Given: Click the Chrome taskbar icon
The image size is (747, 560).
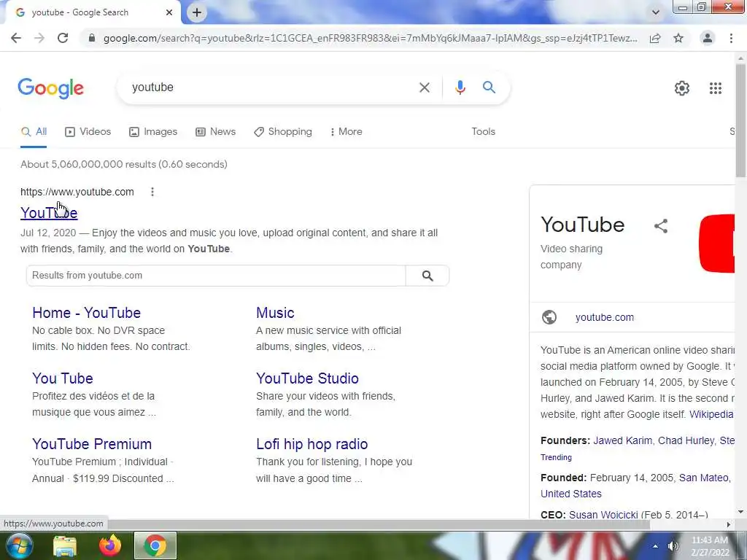Looking at the screenshot, I should pyautogui.click(x=155, y=545).
